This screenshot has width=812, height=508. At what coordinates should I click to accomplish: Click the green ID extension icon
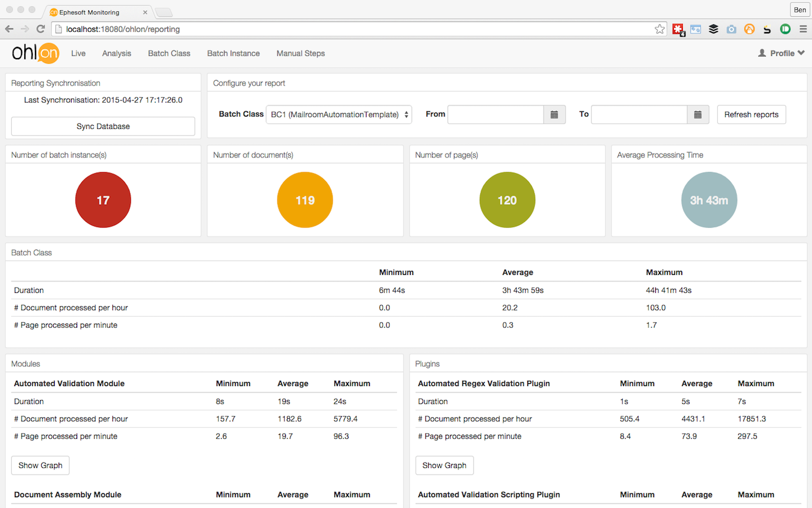785,28
